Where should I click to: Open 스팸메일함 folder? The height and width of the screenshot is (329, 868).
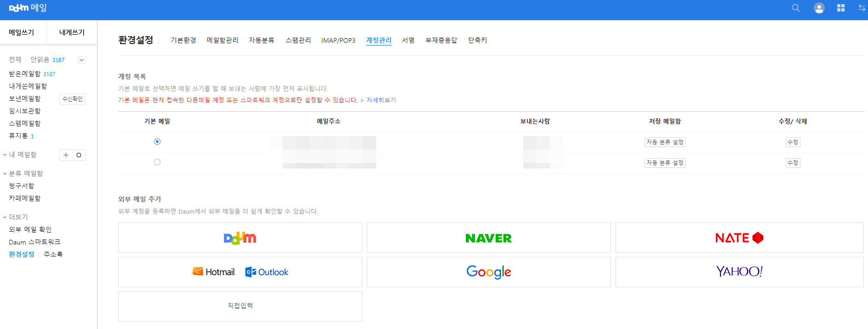pyautogui.click(x=25, y=124)
